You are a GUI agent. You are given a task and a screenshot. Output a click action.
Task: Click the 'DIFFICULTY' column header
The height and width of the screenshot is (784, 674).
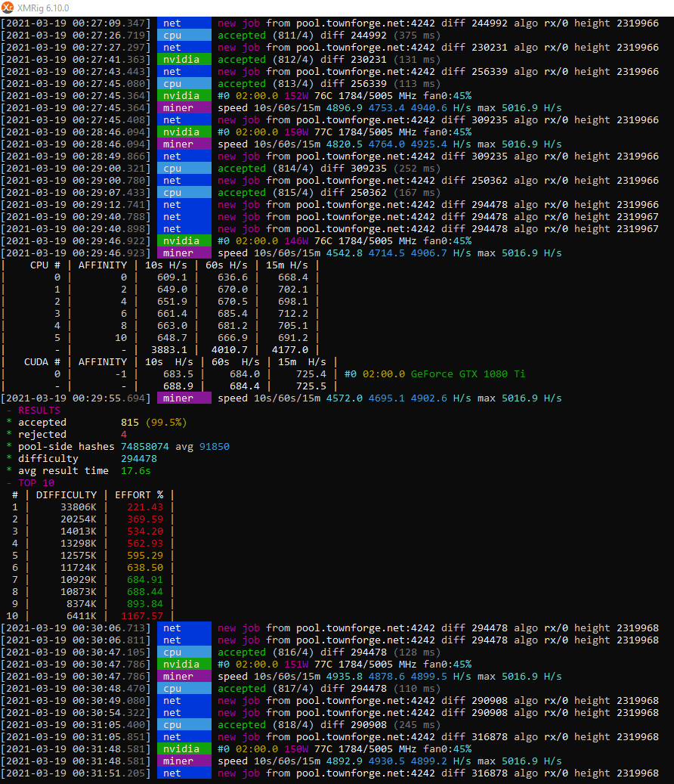[66, 495]
